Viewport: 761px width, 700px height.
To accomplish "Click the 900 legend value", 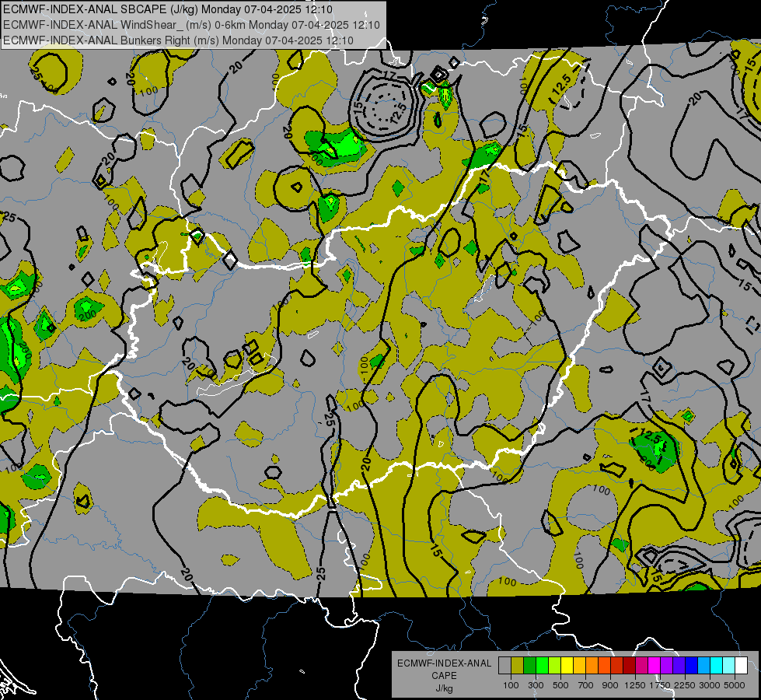I will point(610,685).
